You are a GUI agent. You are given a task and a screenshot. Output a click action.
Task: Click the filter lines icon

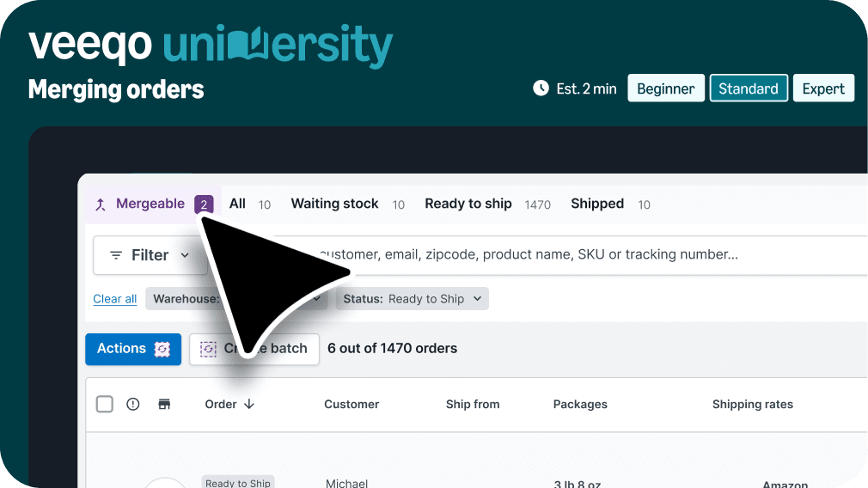pos(116,255)
